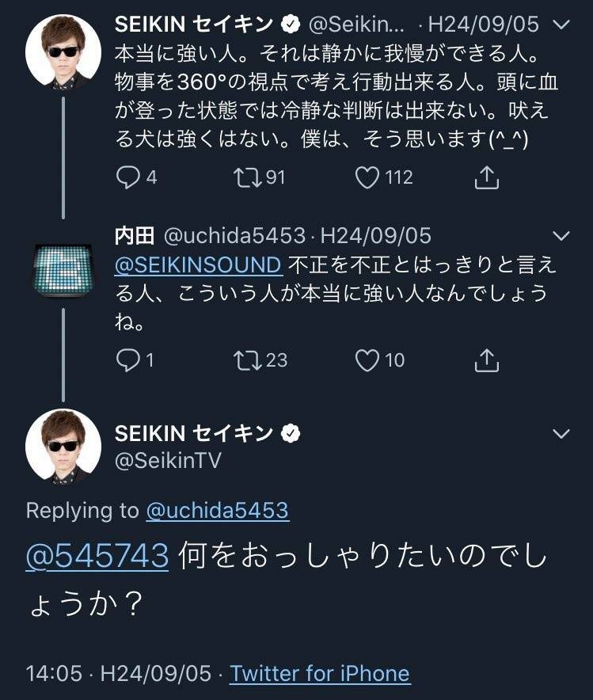Expand options chevron on the main SEIKIN reply
Screen dimensions: 593x700
pyautogui.click(x=561, y=434)
